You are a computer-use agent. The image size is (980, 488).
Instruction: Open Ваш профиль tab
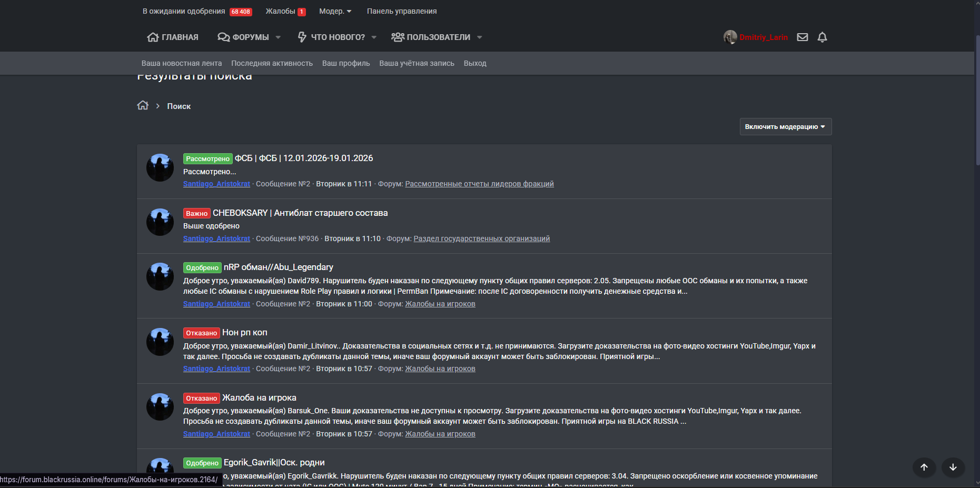pyautogui.click(x=346, y=63)
